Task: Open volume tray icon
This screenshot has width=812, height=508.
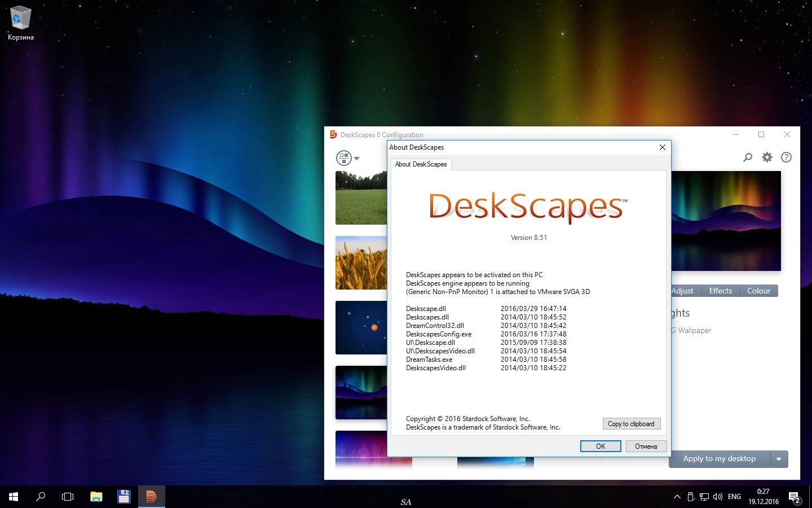Action: tap(718, 497)
